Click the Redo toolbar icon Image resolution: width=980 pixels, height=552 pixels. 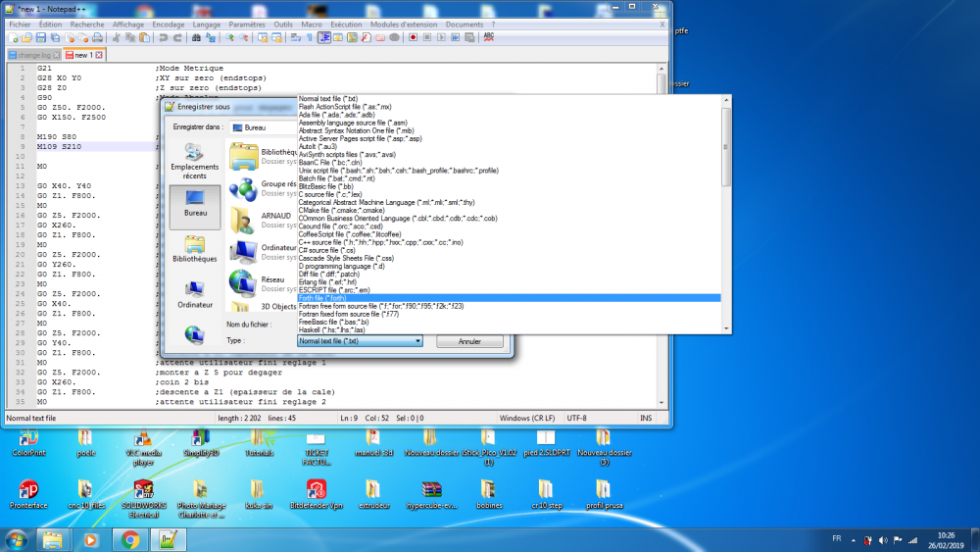(x=177, y=37)
